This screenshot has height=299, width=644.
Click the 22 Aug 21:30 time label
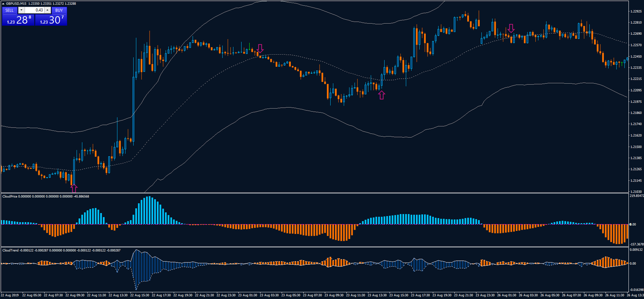point(204,295)
